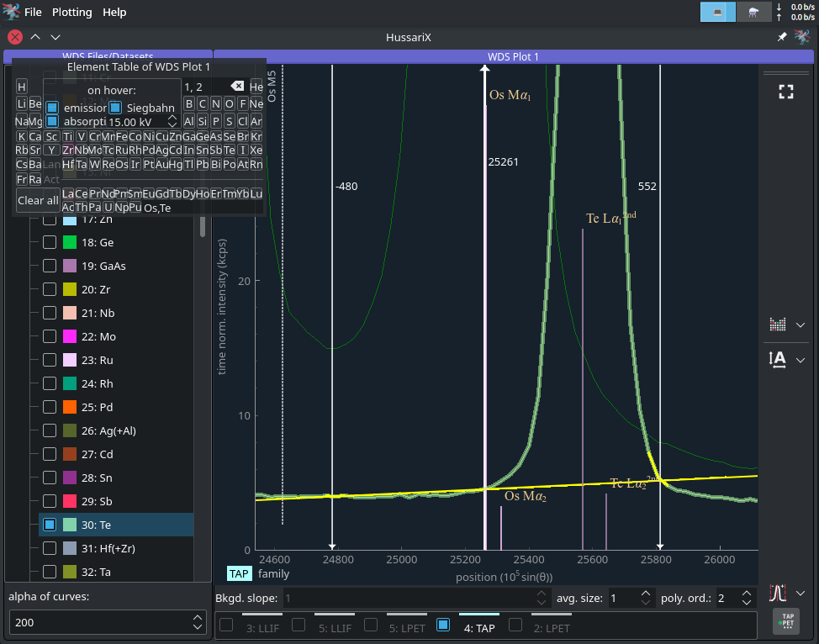Select the Fe element button

click(x=122, y=137)
